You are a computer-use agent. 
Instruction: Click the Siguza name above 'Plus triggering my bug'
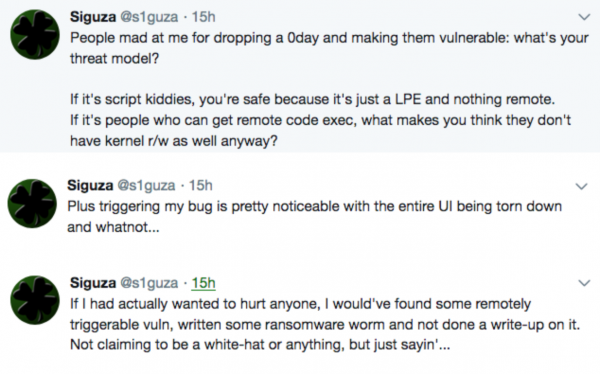[x=90, y=186]
